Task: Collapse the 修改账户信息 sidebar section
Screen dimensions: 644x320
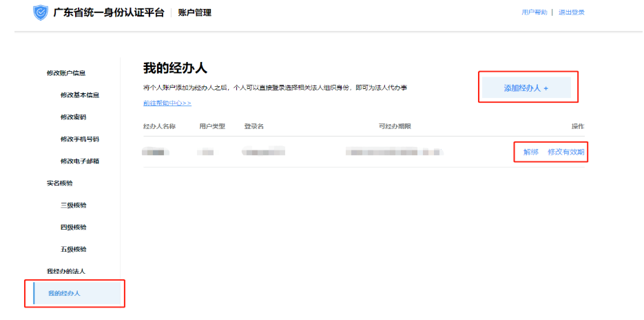Action: (x=66, y=73)
